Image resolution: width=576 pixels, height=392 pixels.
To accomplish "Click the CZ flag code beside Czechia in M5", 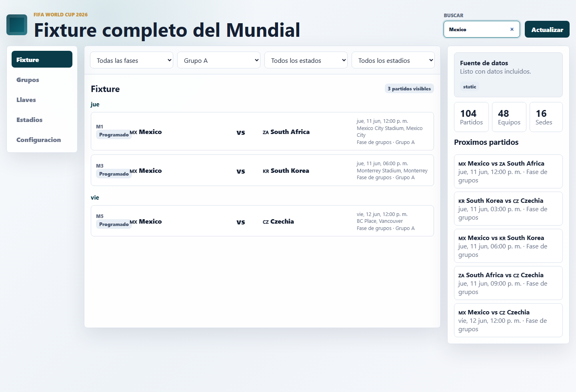I will 266,222.
